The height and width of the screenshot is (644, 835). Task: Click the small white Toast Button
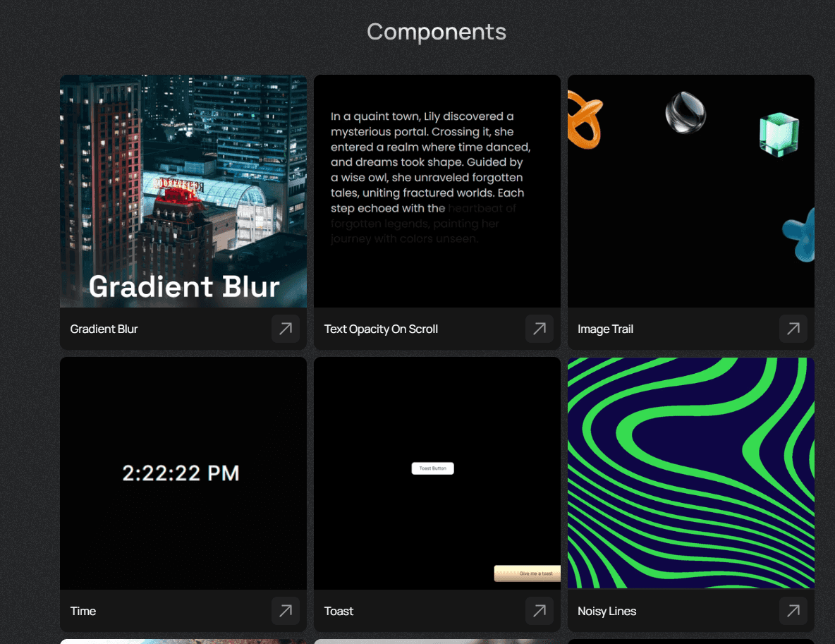432,468
